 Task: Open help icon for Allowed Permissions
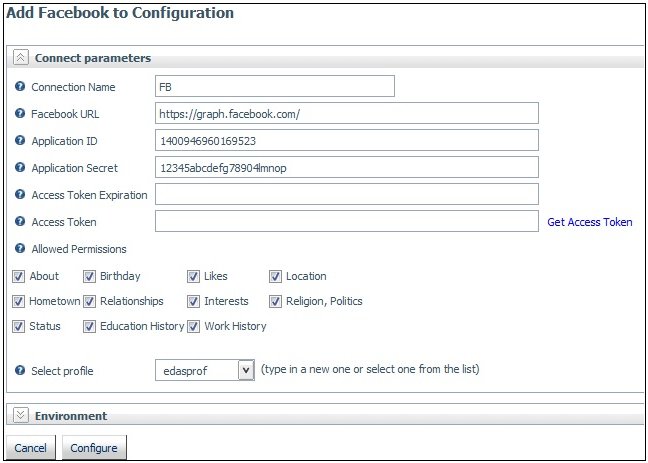pyautogui.click(x=20, y=248)
